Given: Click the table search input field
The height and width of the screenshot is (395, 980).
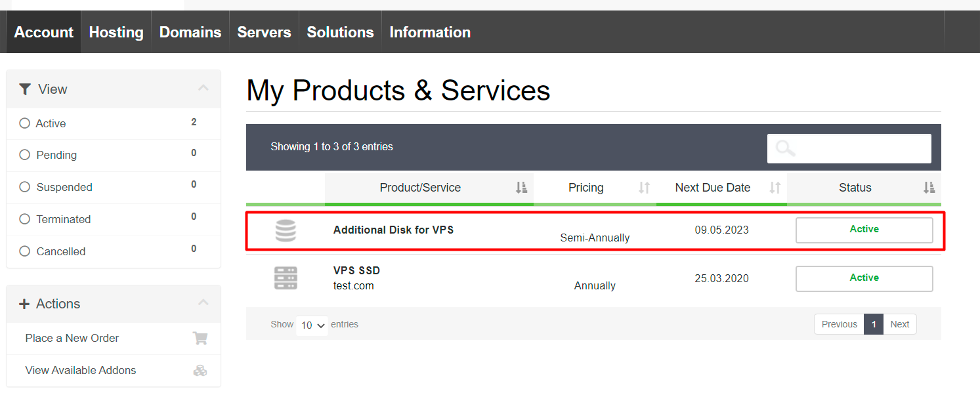Looking at the screenshot, I should pos(860,148).
